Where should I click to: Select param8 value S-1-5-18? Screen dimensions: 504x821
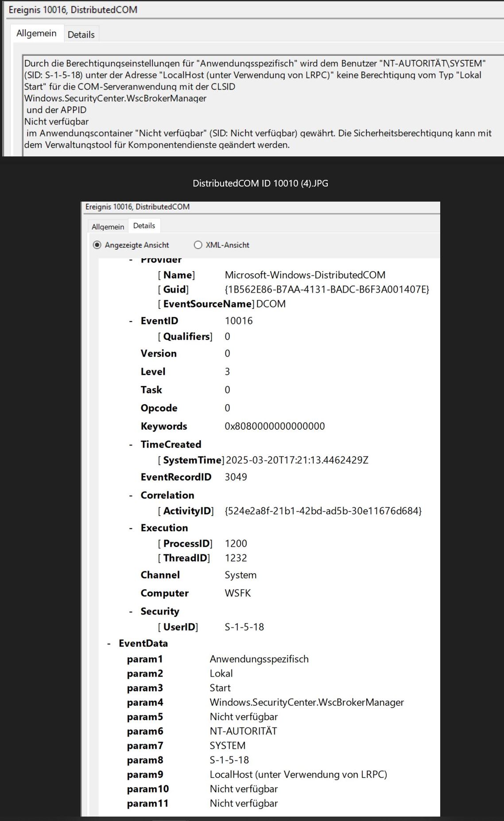click(229, 760)
